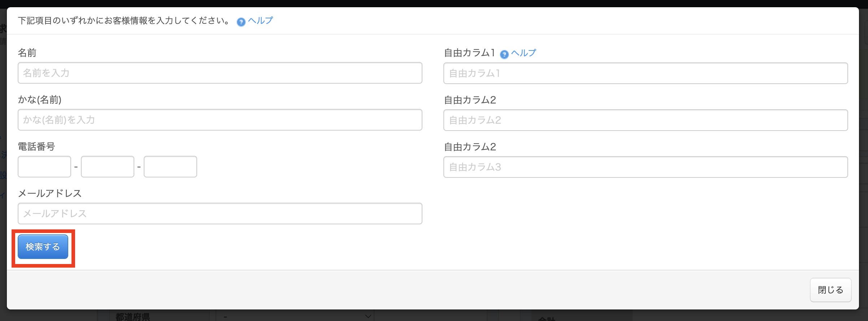The height and width of the screenshot is (321, 868).
Task: Click the 電話番号 label text
Action: (36, 147)
